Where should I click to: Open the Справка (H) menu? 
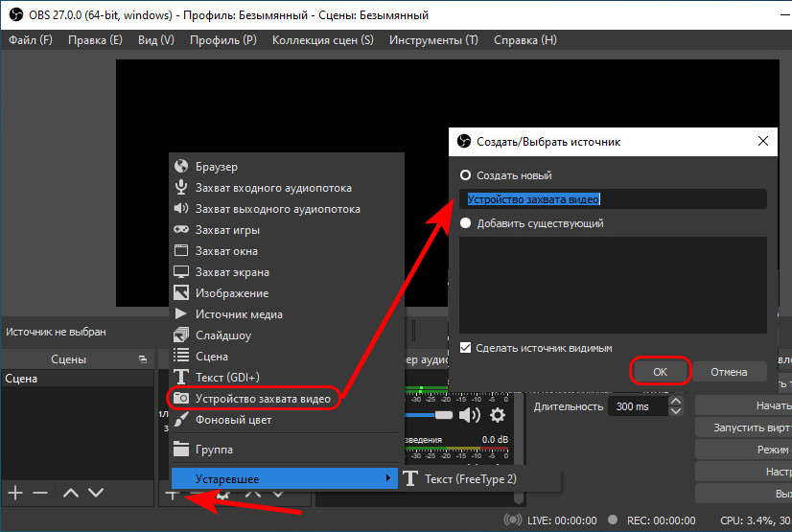(x=524, y=40)
